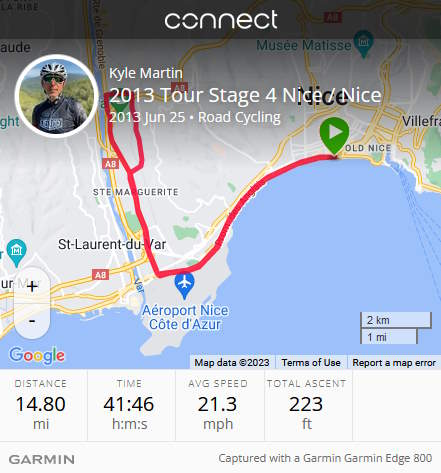The width and height of the screenshot is (441, 473).
Task: Click the Aéroport Nice Côte d'Azur airplane pin
Action: pos(184,285)
